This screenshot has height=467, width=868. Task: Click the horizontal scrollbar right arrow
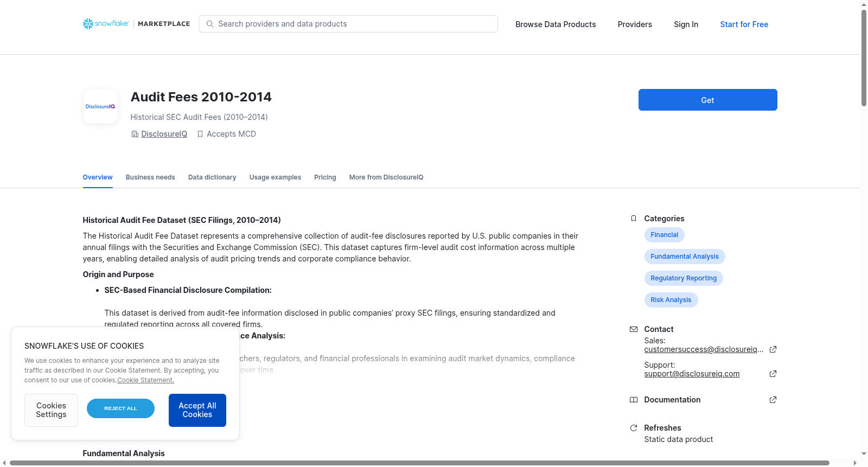855,463
